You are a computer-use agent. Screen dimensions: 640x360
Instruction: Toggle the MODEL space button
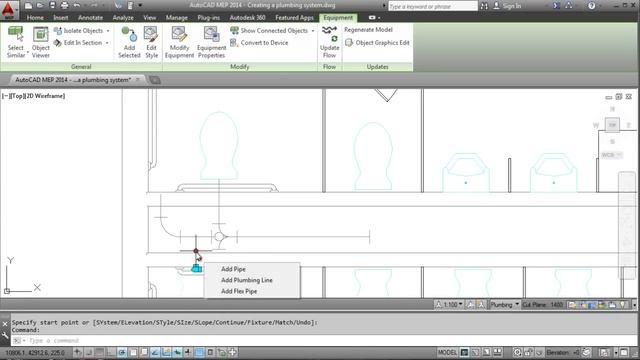point(447,352)
